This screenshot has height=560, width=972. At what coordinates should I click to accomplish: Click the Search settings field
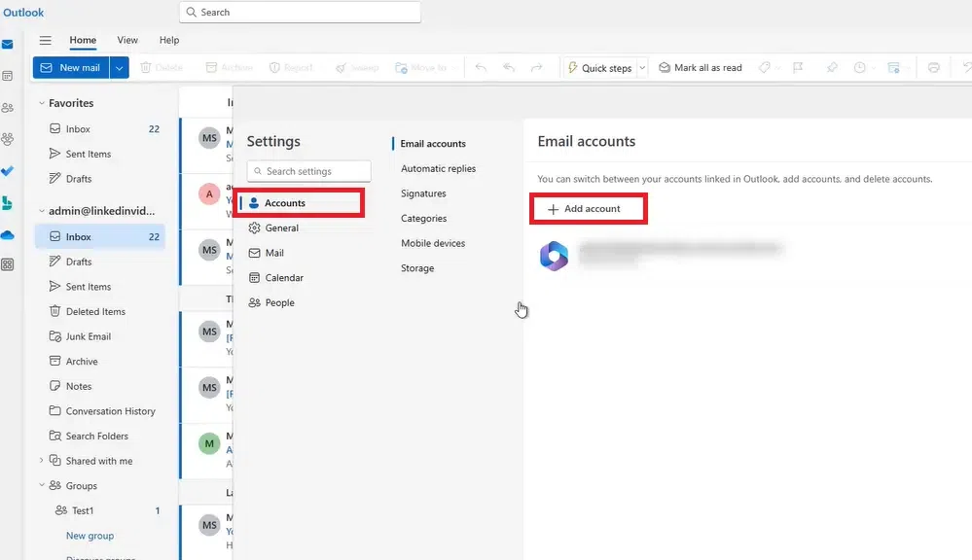click(x=308, y=171)
